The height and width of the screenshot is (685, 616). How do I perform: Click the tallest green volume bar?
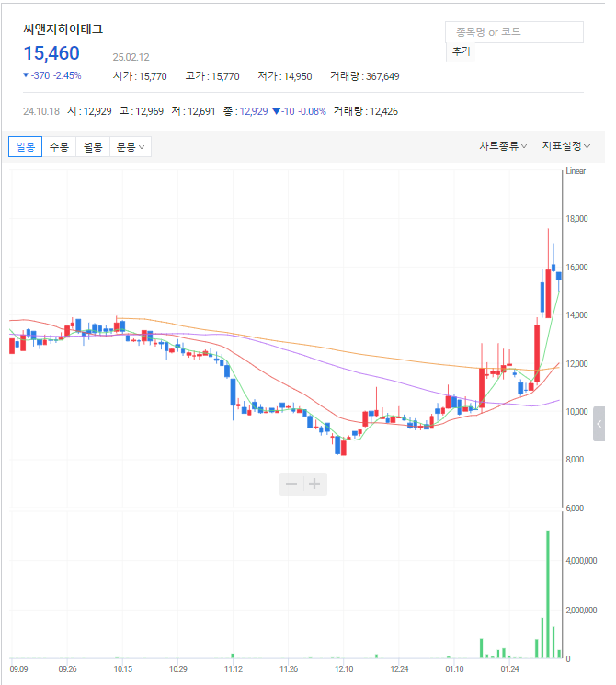coord(548,594)
